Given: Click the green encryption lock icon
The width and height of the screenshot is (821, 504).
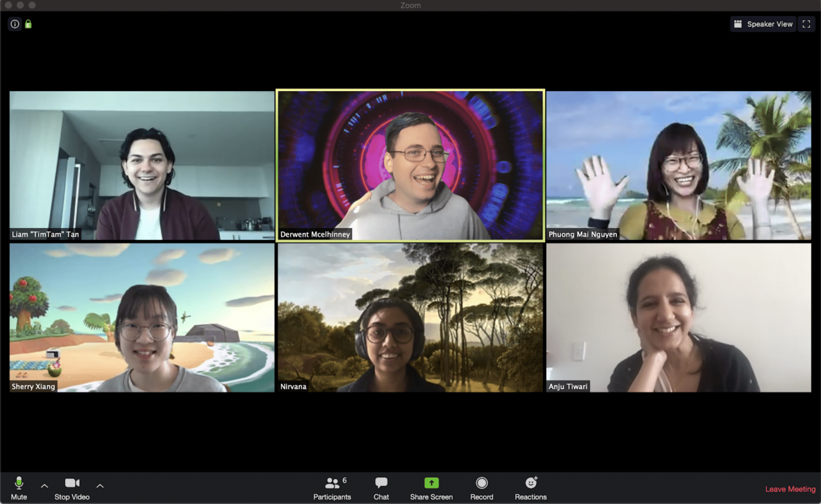Looking at the screenshot, I should coord(28,24).
